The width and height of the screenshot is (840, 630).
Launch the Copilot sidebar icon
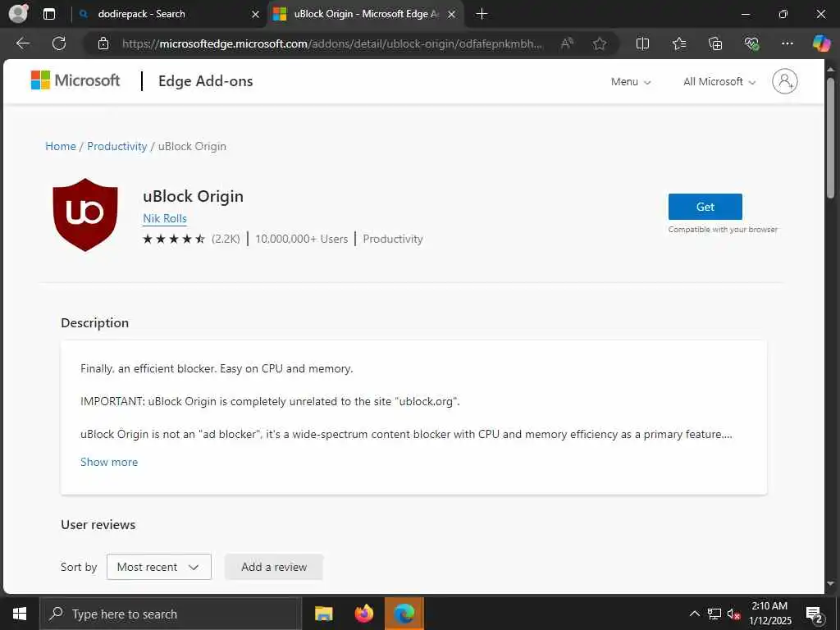click(821, 43)
